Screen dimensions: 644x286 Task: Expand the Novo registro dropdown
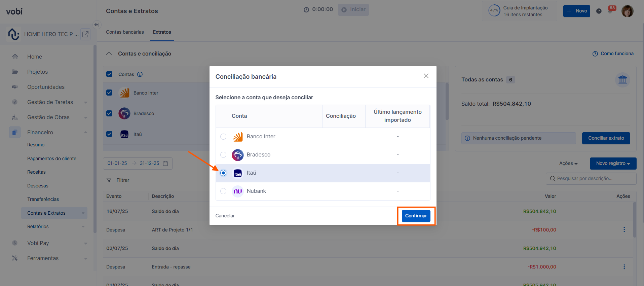click(x=613, y=164)
